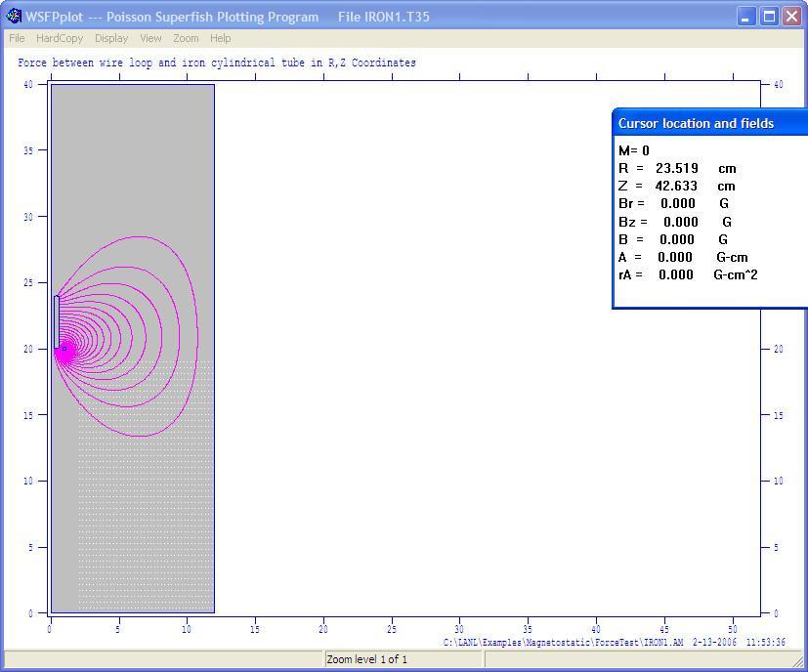Click the 2-13-2006 date stamp

[x=714, y=642]
